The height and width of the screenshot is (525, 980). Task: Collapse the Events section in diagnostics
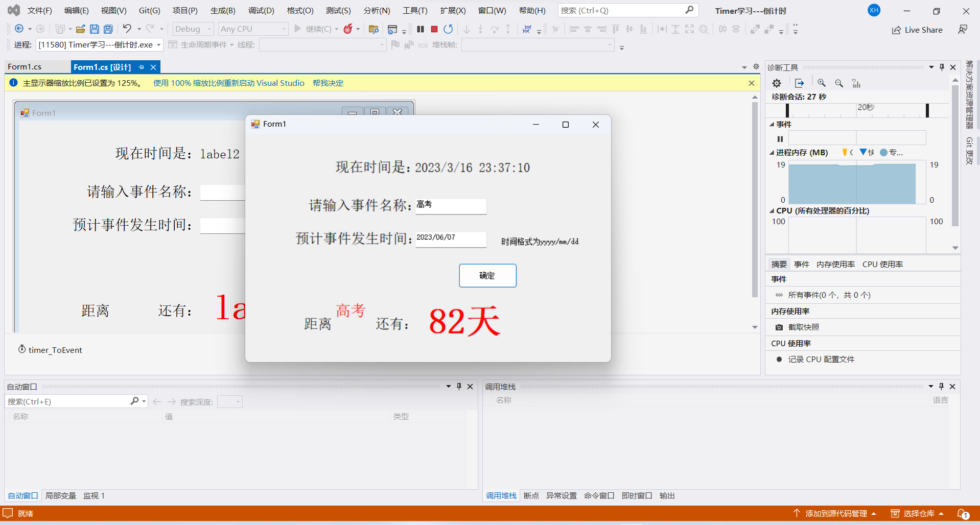tap(772, 124)
